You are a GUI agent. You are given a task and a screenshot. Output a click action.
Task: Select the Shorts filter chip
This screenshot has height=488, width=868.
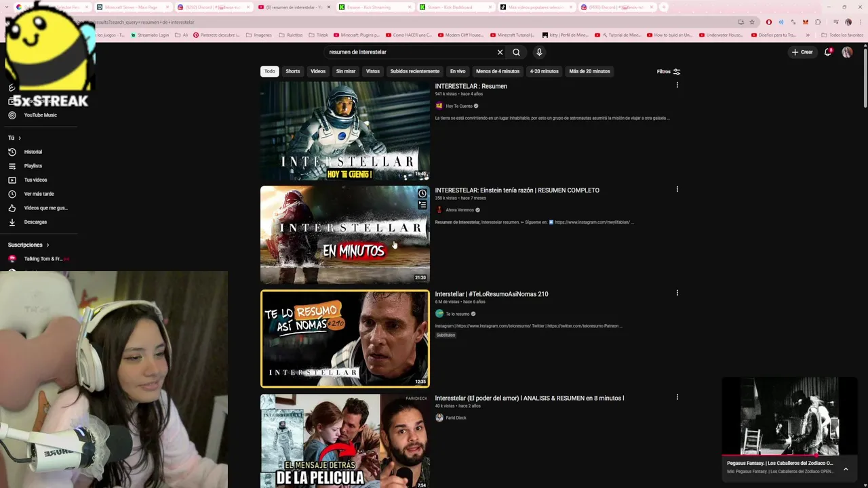pos(293,71)
